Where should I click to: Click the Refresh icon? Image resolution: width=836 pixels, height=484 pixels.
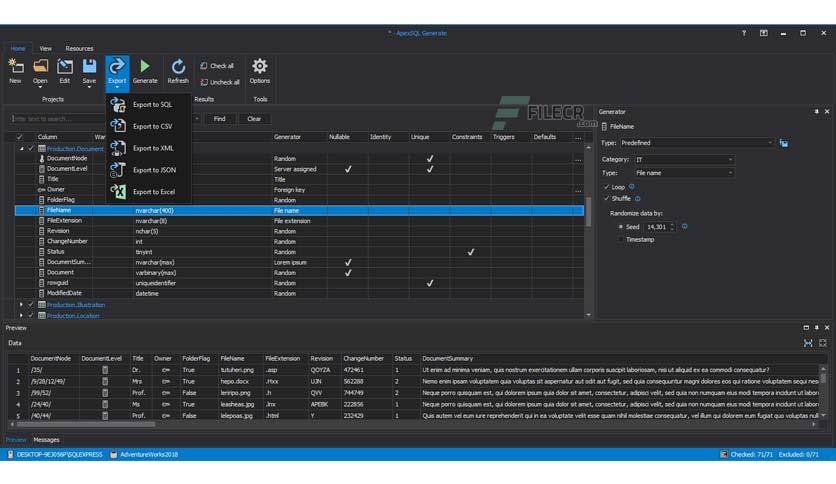point(178,66)
